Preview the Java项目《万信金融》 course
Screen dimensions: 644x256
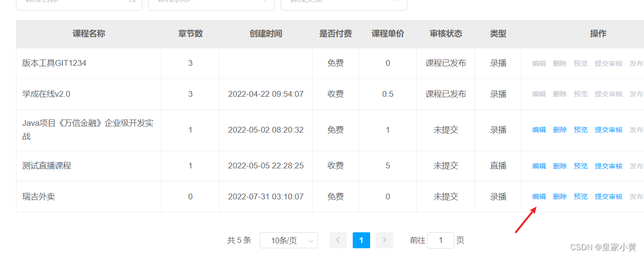581,130
